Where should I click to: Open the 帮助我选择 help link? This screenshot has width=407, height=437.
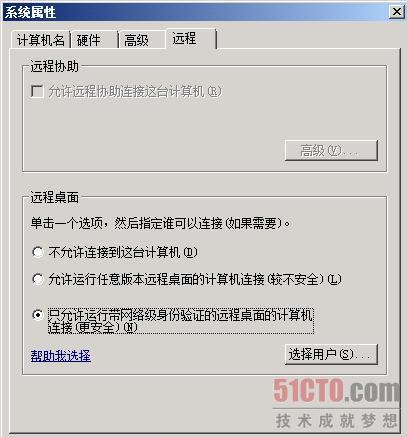pyautogui.click(x=60, y=356)
